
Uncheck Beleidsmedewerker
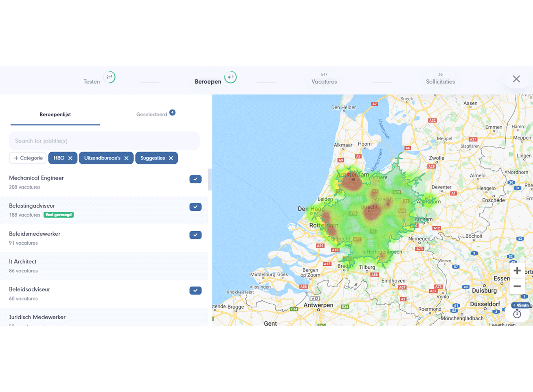[x=195, y=235]
